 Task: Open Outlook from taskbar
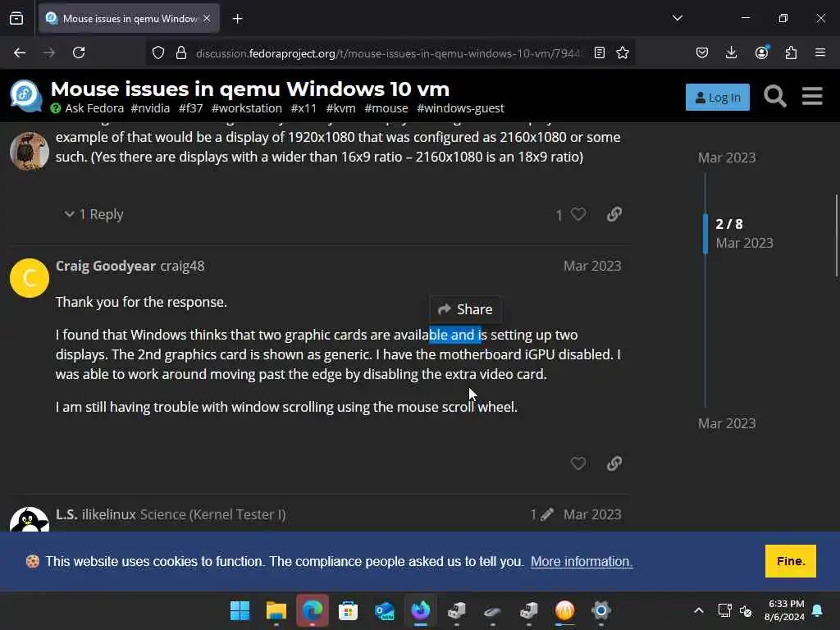pos(384,610)
